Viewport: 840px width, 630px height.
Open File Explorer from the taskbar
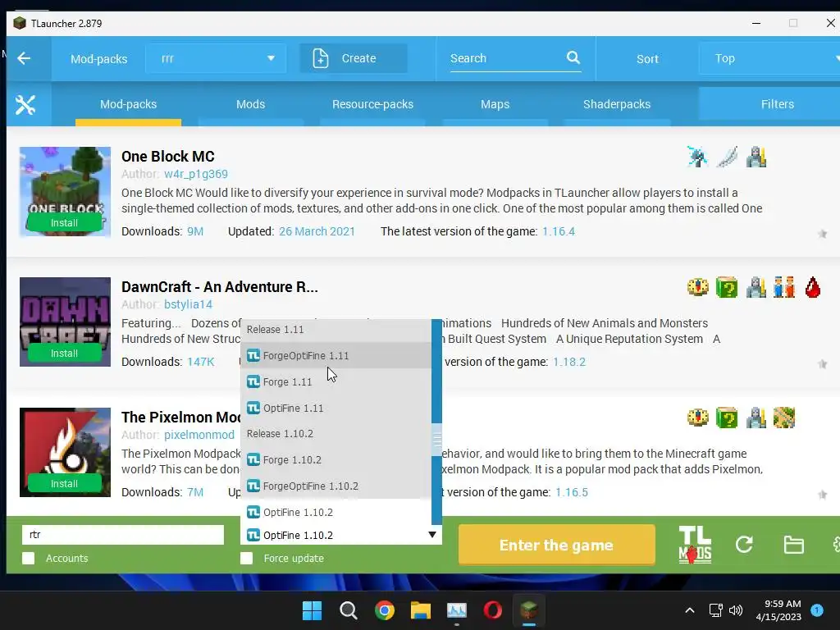coord(421,610)
